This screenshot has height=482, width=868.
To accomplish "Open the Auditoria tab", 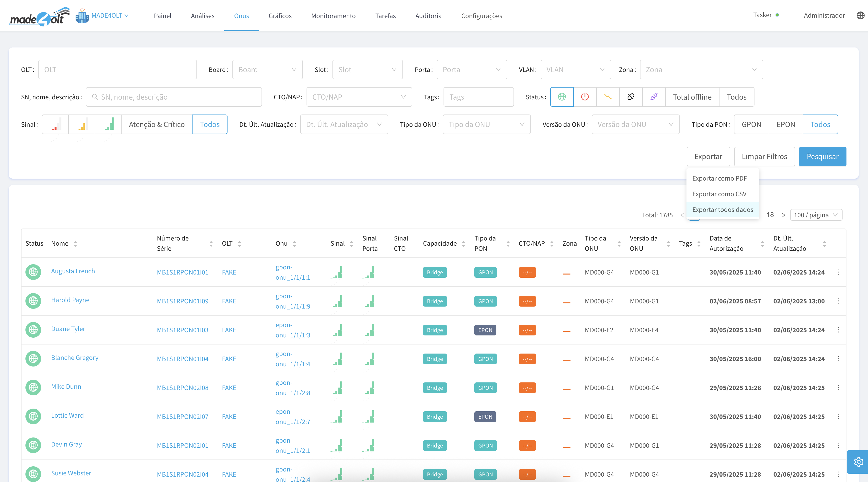I will pos(428,16).
